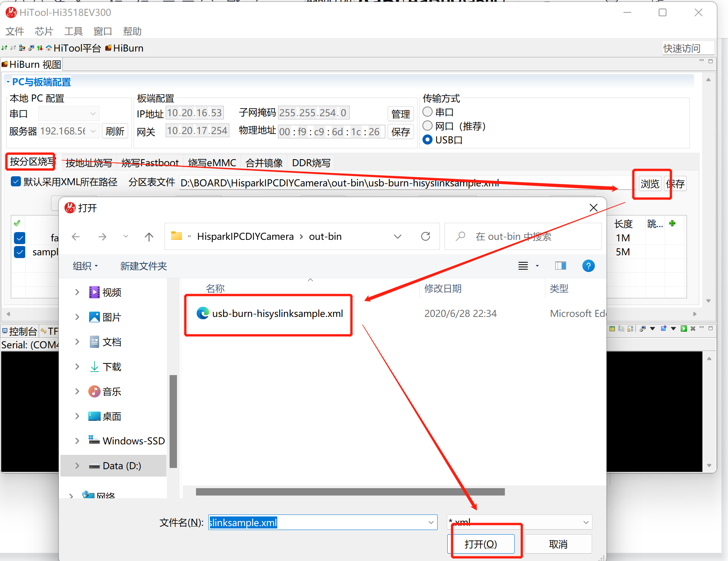The height and width of the screenshot is (561, 728).
Task: Click the network computers toolbar icon
Action: 22,48
